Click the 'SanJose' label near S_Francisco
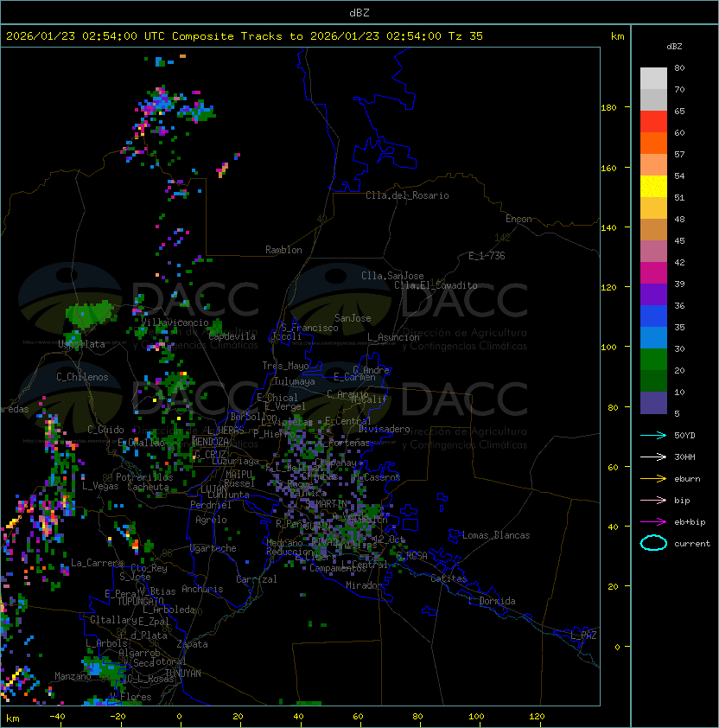The image size is (719, 728). coord(353,318)
